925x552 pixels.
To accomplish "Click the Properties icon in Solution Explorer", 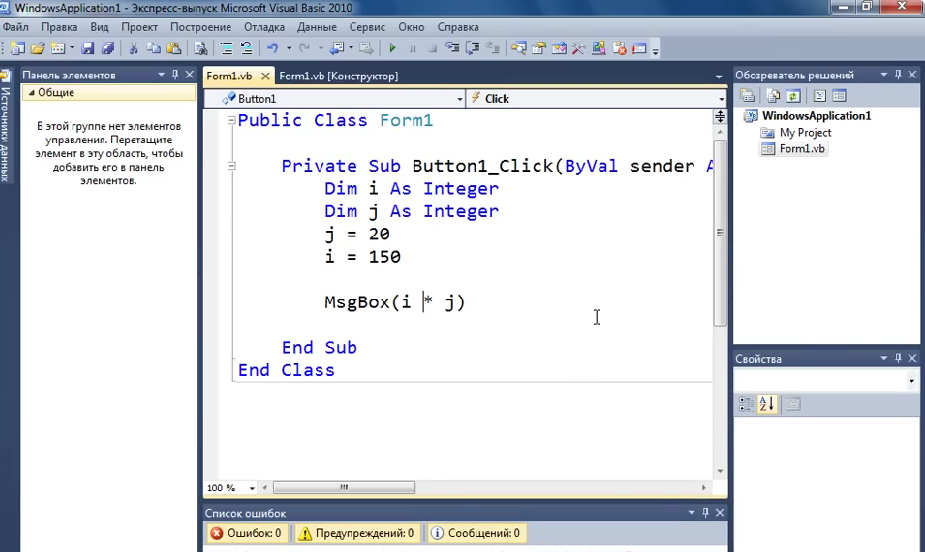I will coord(747,96).
